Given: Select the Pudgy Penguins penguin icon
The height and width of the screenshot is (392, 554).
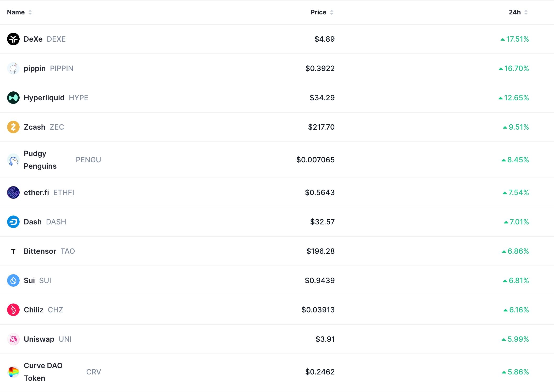Looking at the screenshot, I should 13,160.
